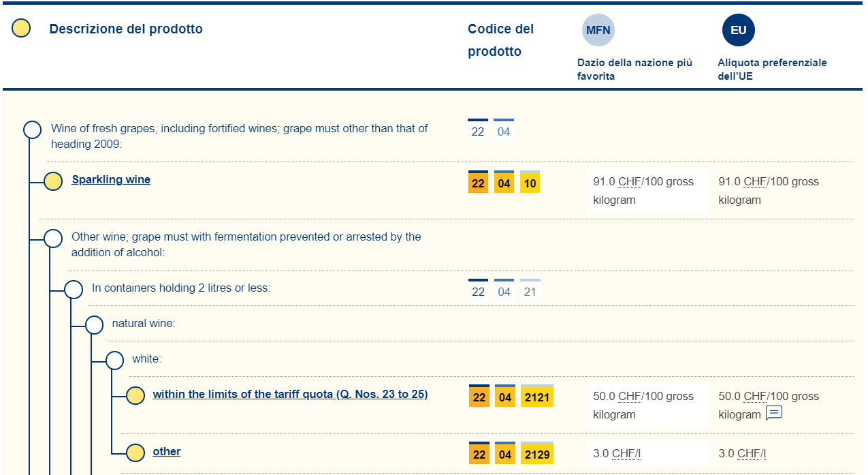Click the MFN circle badge icon

[598, 30]
